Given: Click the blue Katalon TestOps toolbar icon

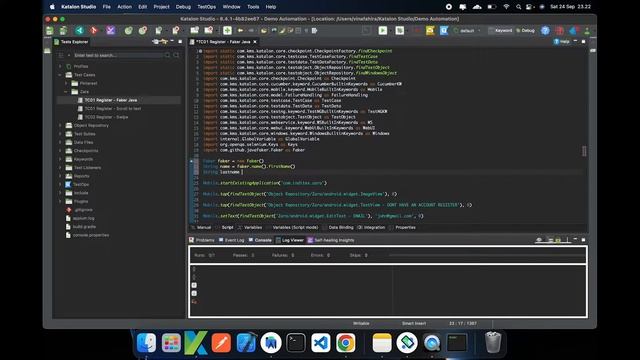Looking at the screenshot, I should point(444,31).
